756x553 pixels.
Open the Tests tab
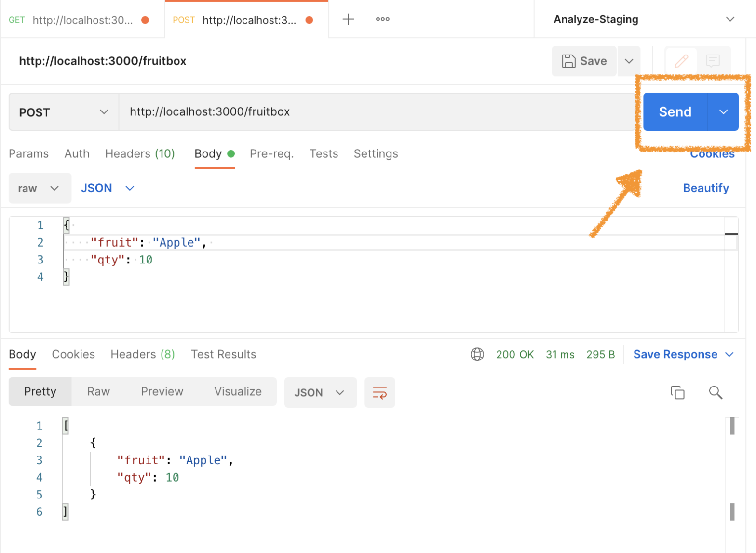click(x=324, y=154)
